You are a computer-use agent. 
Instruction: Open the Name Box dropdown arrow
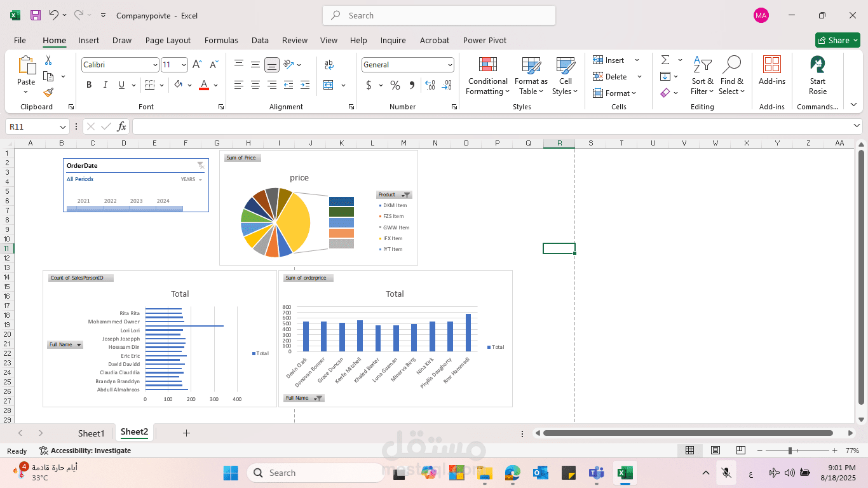(62, 127)
